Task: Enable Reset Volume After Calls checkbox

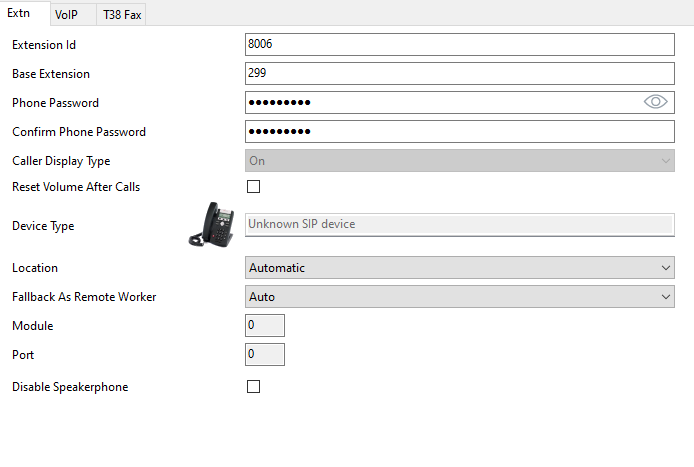Action: 254,186
